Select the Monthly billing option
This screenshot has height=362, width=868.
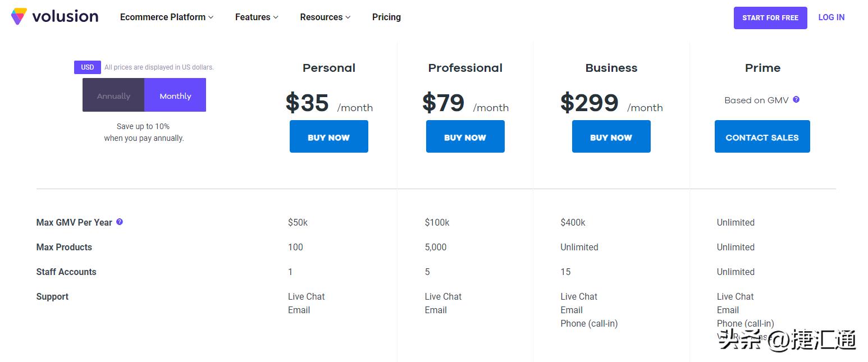pos(175,95)
